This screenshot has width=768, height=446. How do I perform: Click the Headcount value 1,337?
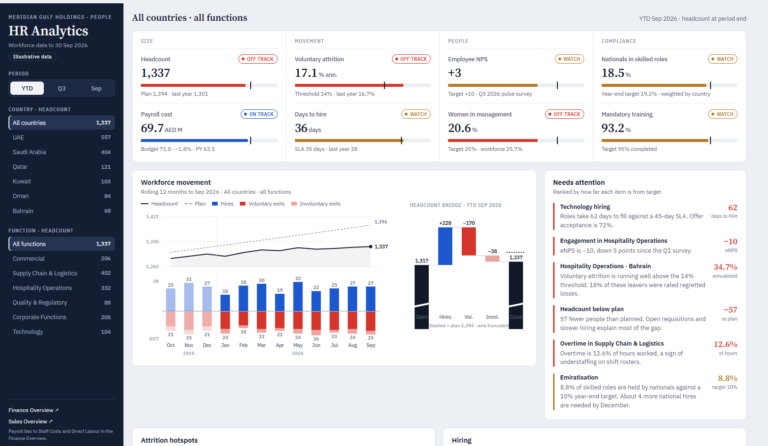[155, 73]
